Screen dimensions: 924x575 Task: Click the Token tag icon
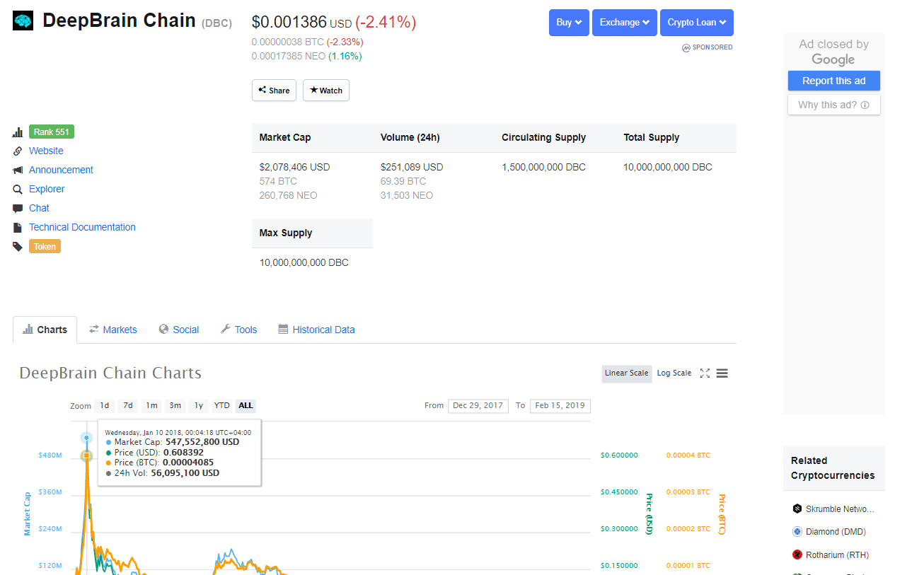tap(18, 247)
